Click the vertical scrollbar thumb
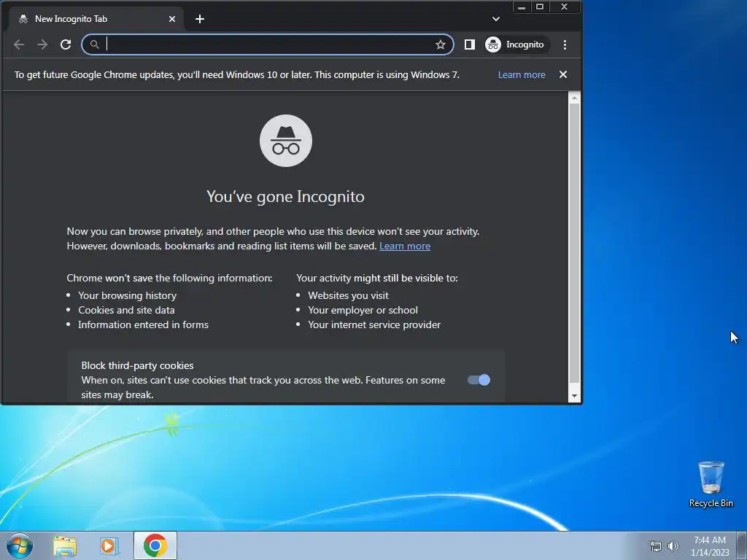747x560 pixels. click(x=574, y=243)
